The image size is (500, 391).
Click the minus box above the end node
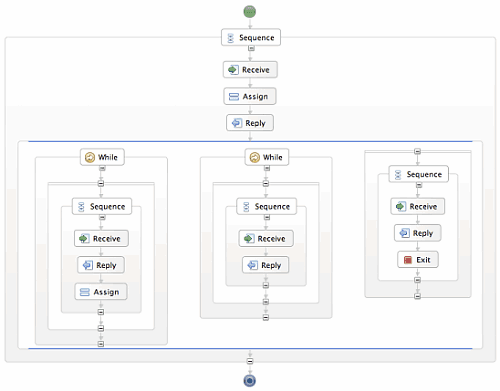pyautogui.click(x=250, y=361)
